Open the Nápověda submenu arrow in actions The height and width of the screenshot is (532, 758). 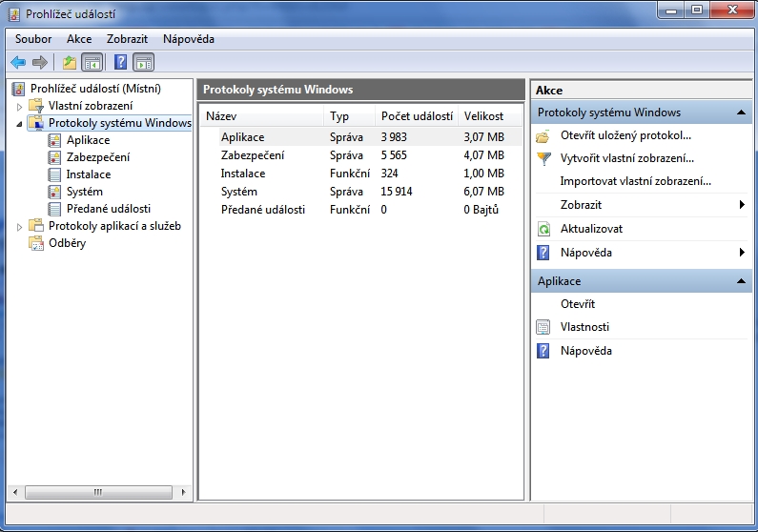[742, 253]
